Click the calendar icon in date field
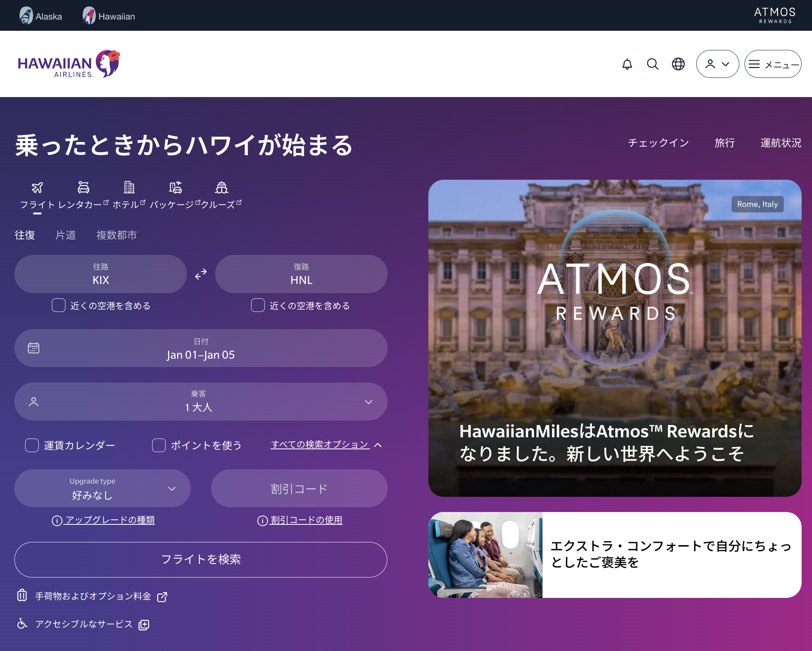 point(34,348)
